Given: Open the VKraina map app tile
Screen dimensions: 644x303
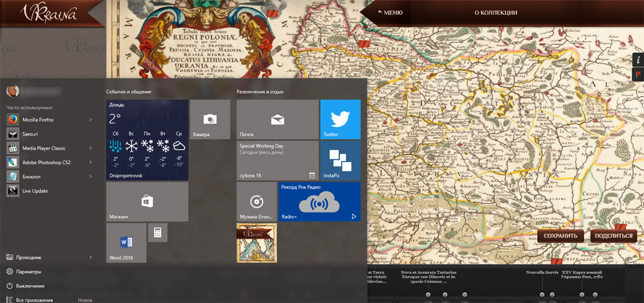Looking at the screenshot, I should pos(257,243).
